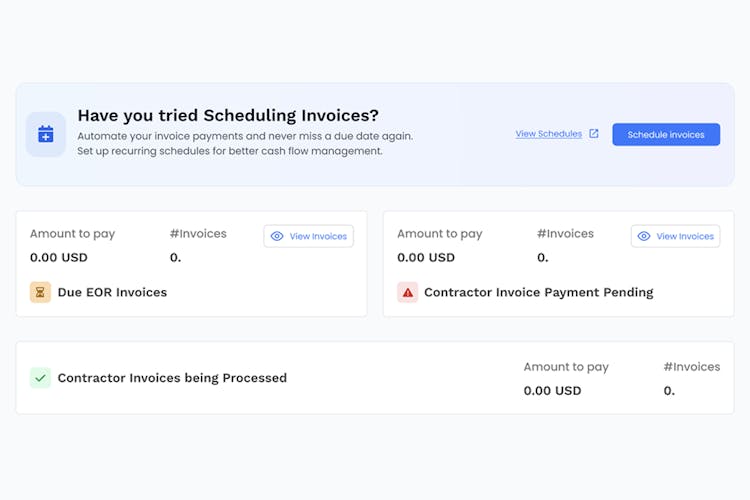This screenshot has width=750, height=500.
Task: Click Automate your invoice payments description text
Action: tap(245, 135)
